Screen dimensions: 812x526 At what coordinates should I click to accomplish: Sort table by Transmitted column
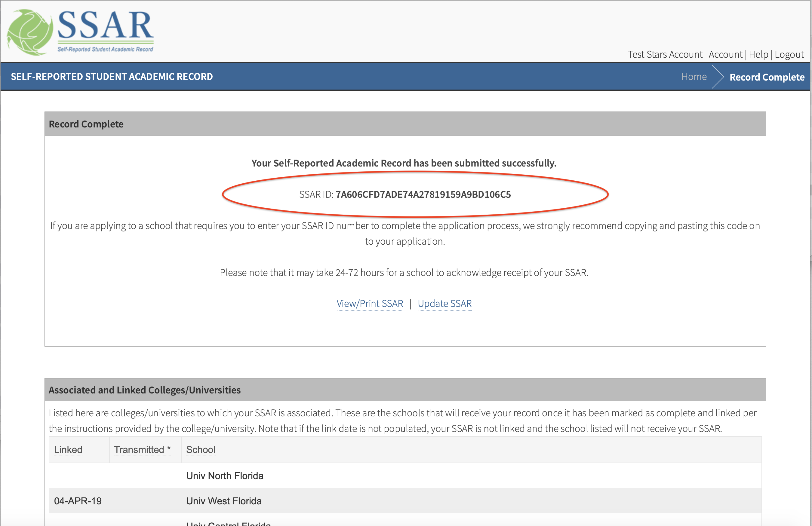pos(142,450)
